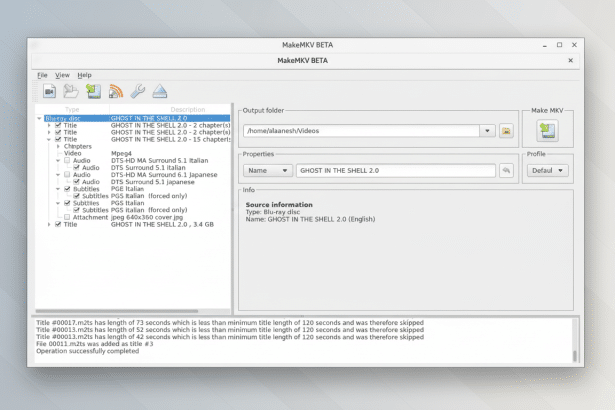Click the Type column header
Image resolution: width=615 pixels, height=410 pixels.
[72, 109]
